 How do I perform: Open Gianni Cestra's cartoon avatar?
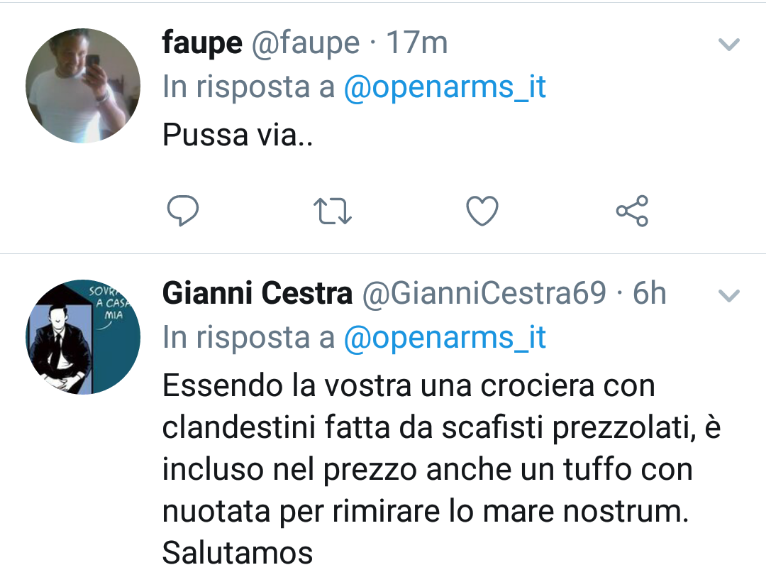click(83, 337)
